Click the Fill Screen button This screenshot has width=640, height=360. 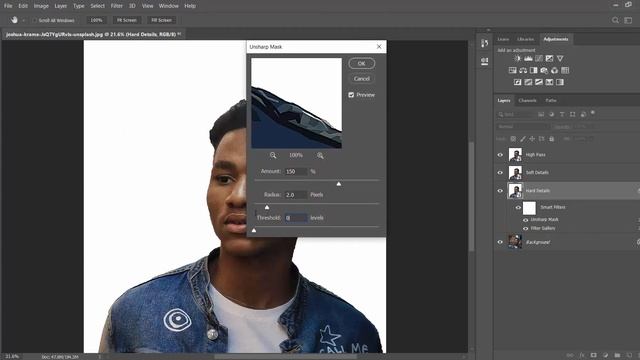tap(161, 20)
